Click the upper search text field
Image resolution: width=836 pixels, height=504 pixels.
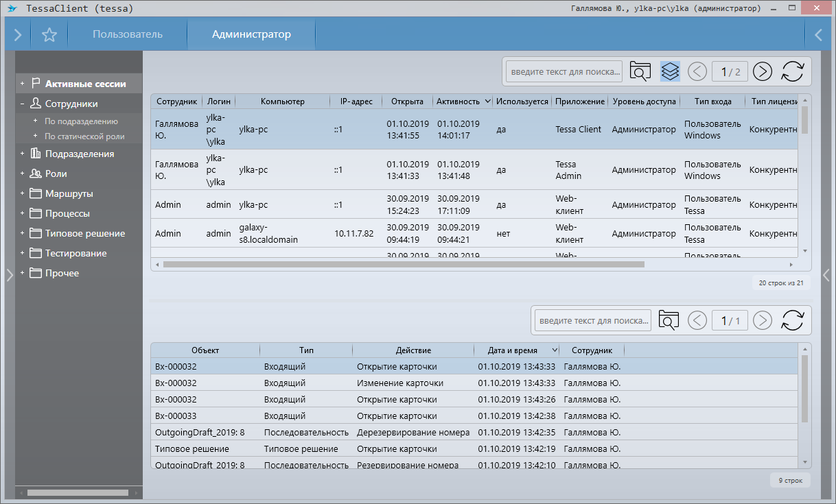pos(564,71)
